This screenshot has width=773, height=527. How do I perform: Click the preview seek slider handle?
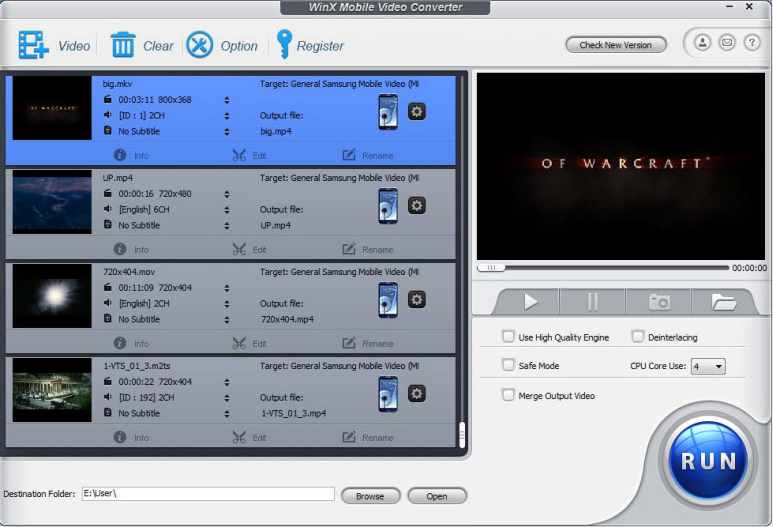491,268
